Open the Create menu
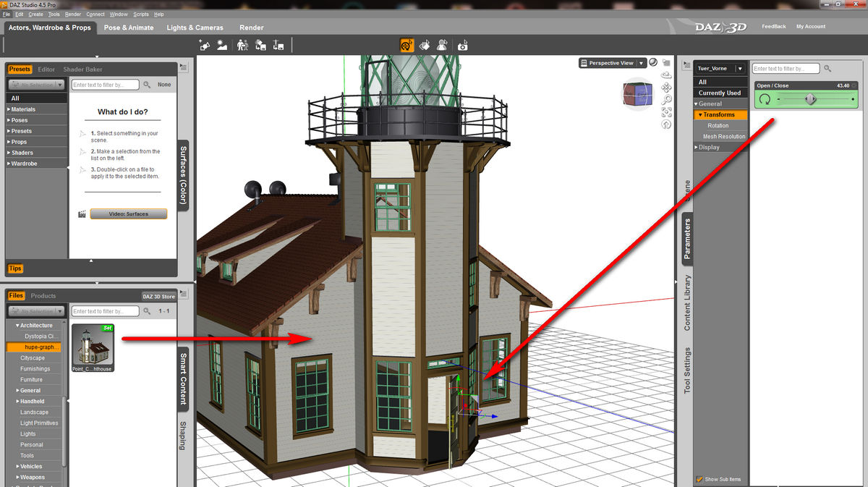This screenshot has height=487, width=868. pos(35,14)
